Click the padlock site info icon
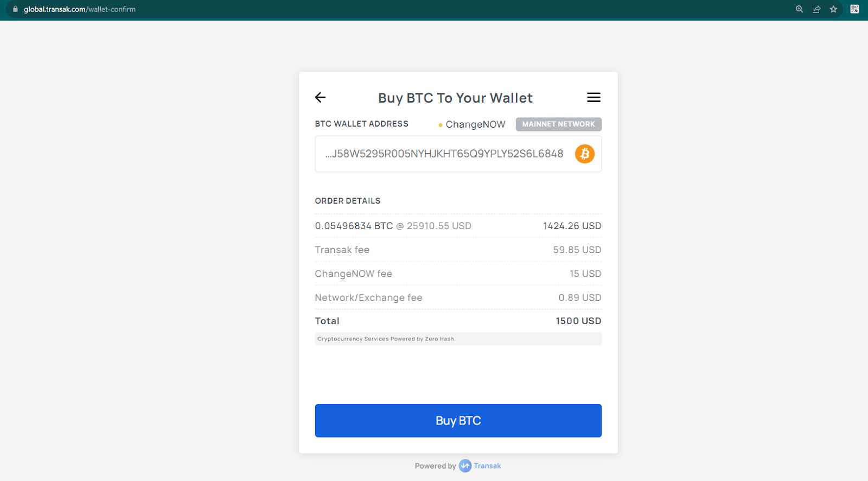 pyautogui.click(x=15, y=9)
